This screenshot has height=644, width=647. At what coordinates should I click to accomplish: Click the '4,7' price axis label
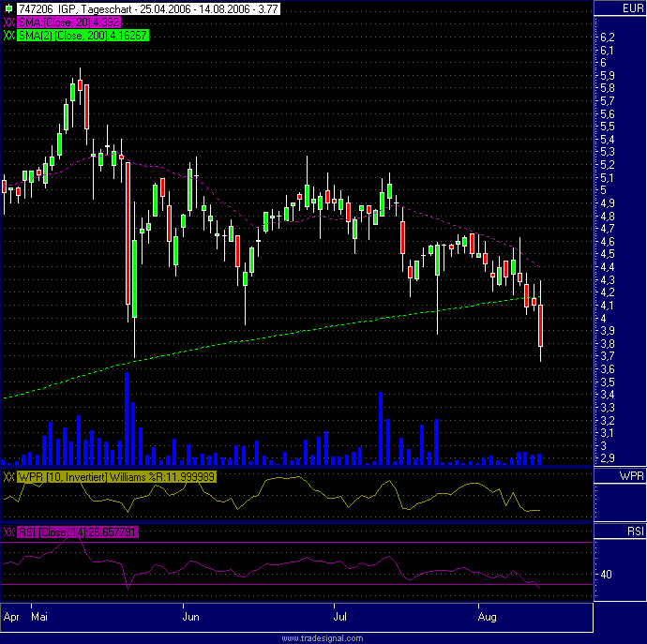pyautogui.click(x=608, y=228)
